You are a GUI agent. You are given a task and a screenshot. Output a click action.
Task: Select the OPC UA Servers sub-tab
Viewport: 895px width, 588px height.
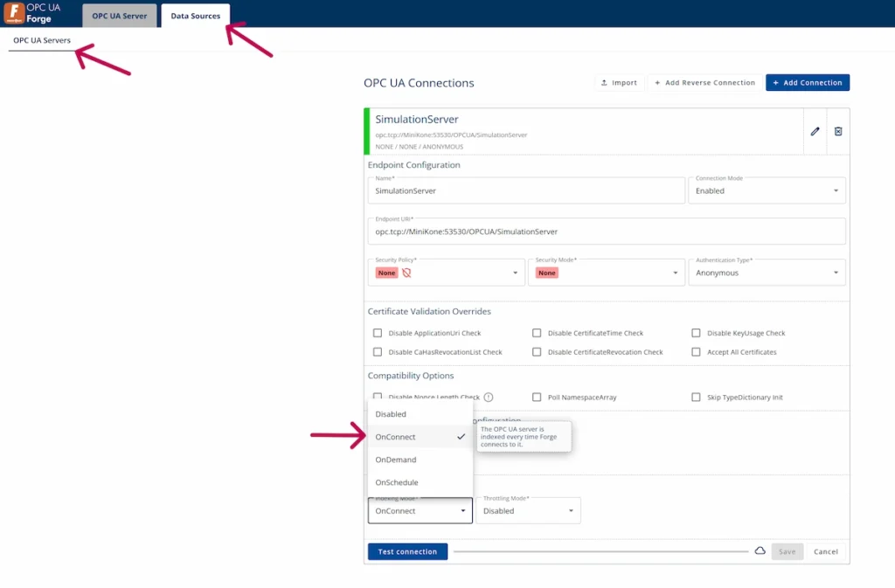[42, 40]
